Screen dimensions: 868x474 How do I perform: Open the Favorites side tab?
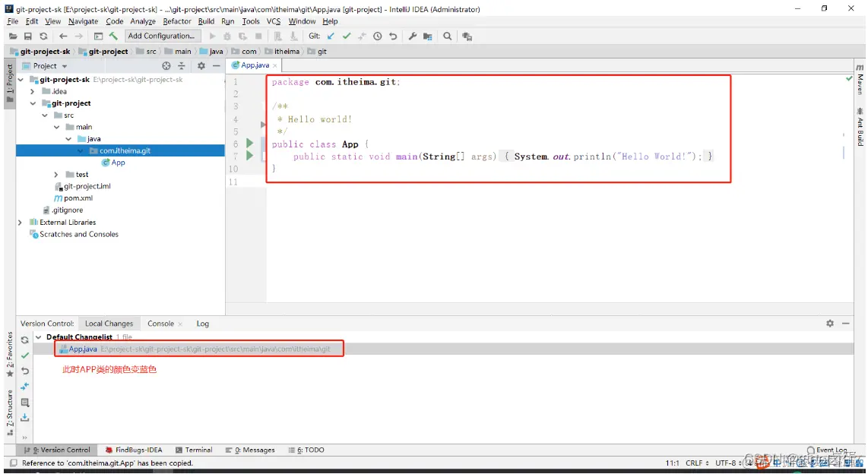click(x=9, y=354)
